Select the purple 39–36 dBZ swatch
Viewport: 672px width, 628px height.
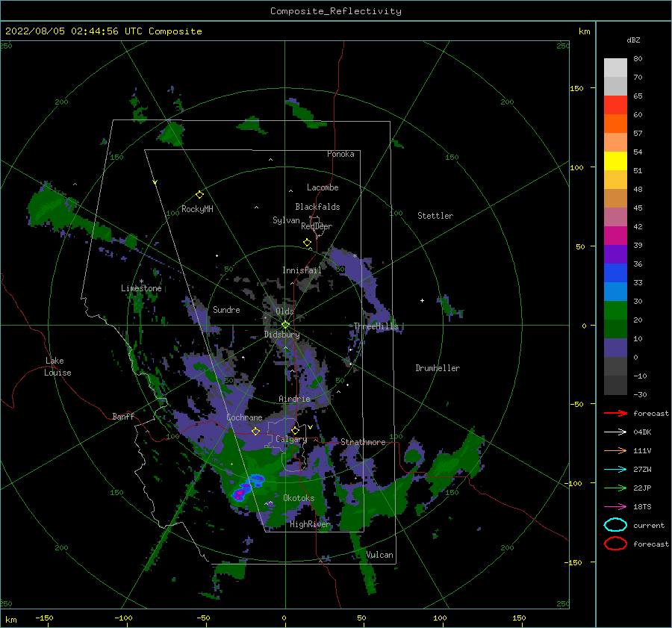coord(615,254)
